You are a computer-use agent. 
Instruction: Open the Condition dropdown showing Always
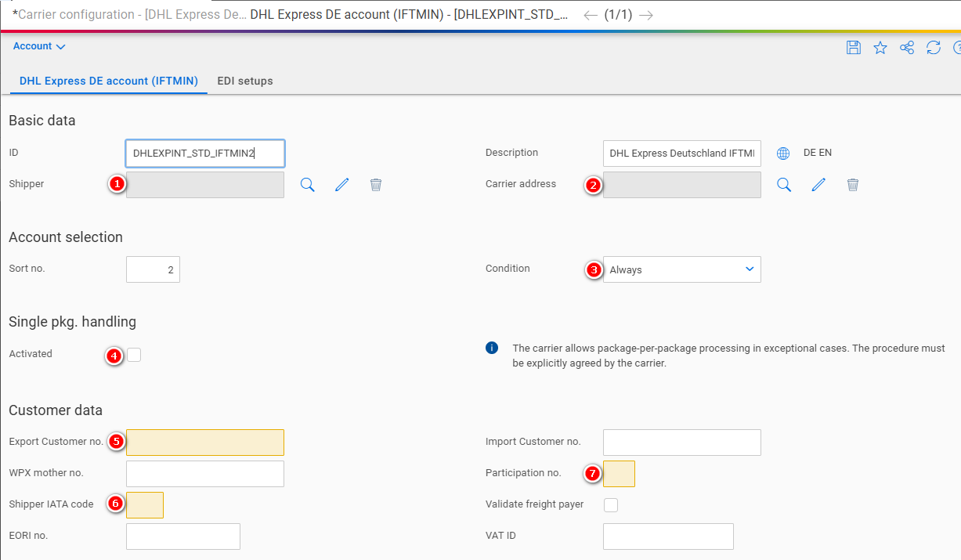click(x=682, y=269)
